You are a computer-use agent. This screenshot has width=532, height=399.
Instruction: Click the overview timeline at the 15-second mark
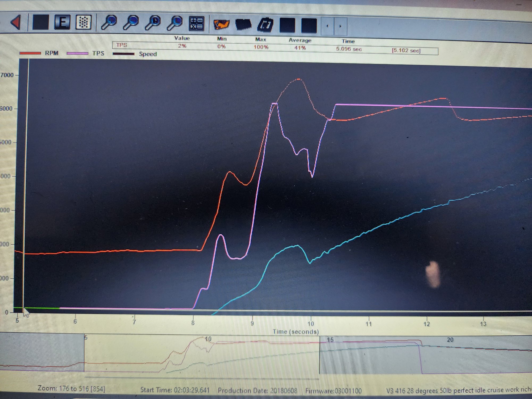tap(330, 340)
